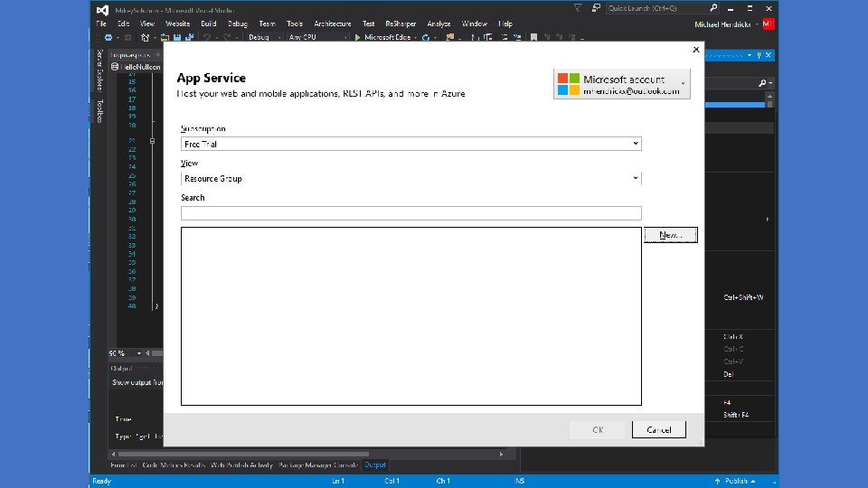Open the View dropdown showing Resource Group
Image resolution: width=868 pixels, height=488 pixels.
point(410,178)
